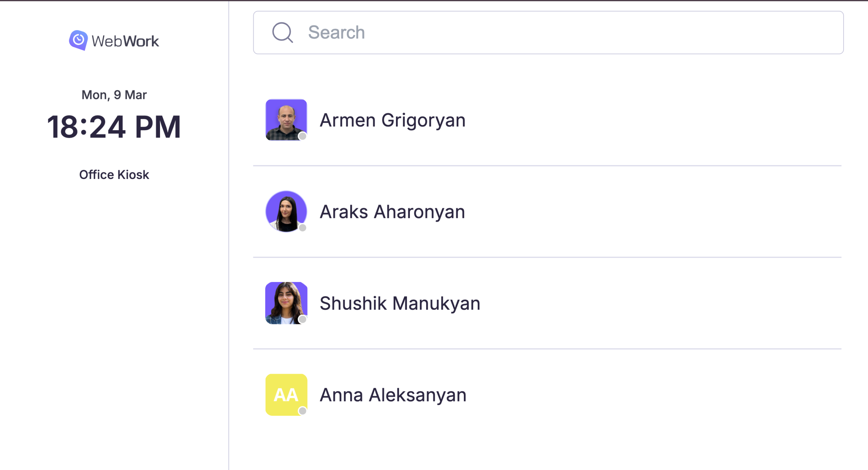Image resolution: width=868 pixels, height=470 pixels.
Task: Select Armen Grigoryan's profile photo
Action: 286,119
